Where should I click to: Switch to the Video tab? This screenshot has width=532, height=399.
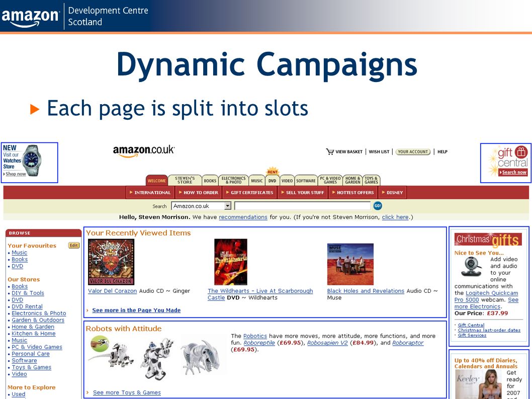tap(287, 181)
